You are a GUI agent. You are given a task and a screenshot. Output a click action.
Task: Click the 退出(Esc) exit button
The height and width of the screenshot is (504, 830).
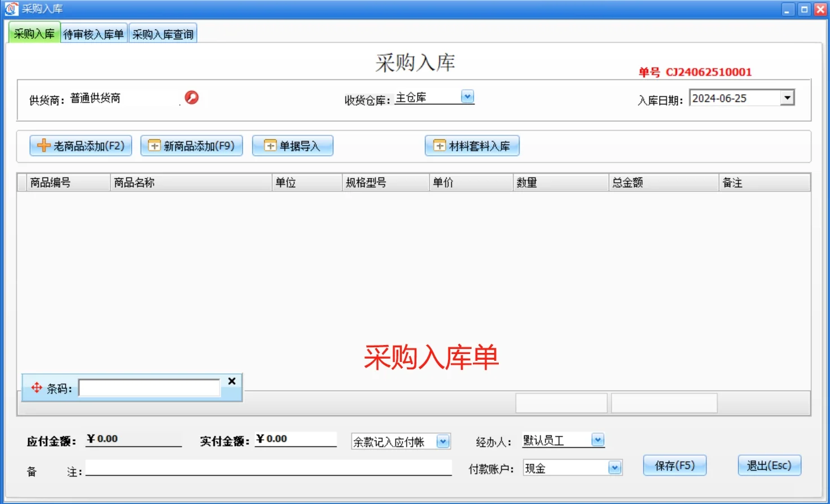click(x=768, y=465)
